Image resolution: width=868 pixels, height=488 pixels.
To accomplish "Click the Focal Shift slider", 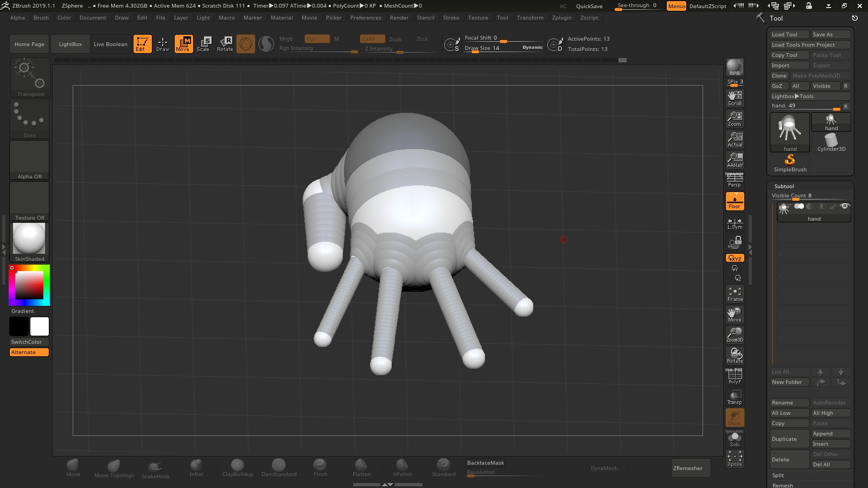I will coord(503,38).
